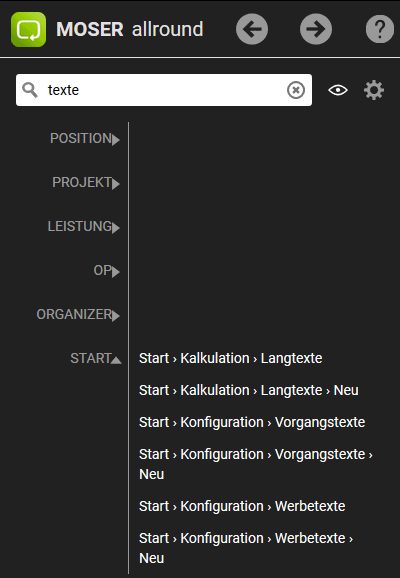Expand the POSITION category

click(x=85, y=139)
